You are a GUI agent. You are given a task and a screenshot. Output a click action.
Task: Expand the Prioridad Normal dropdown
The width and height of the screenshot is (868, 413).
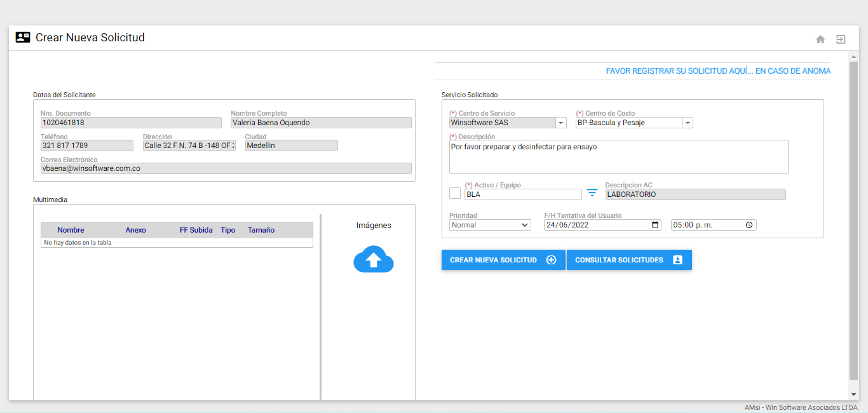pyautogui.click(x=490, y=225)
